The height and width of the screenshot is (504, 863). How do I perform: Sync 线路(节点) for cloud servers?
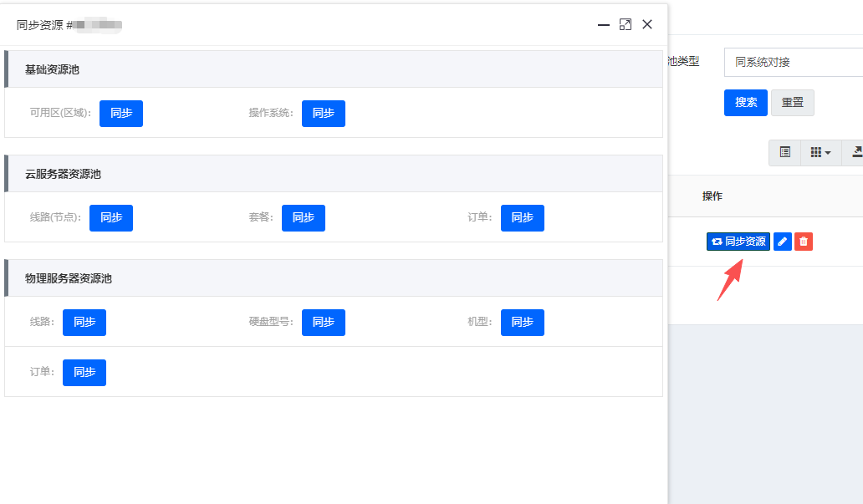(x=111, y=218)
